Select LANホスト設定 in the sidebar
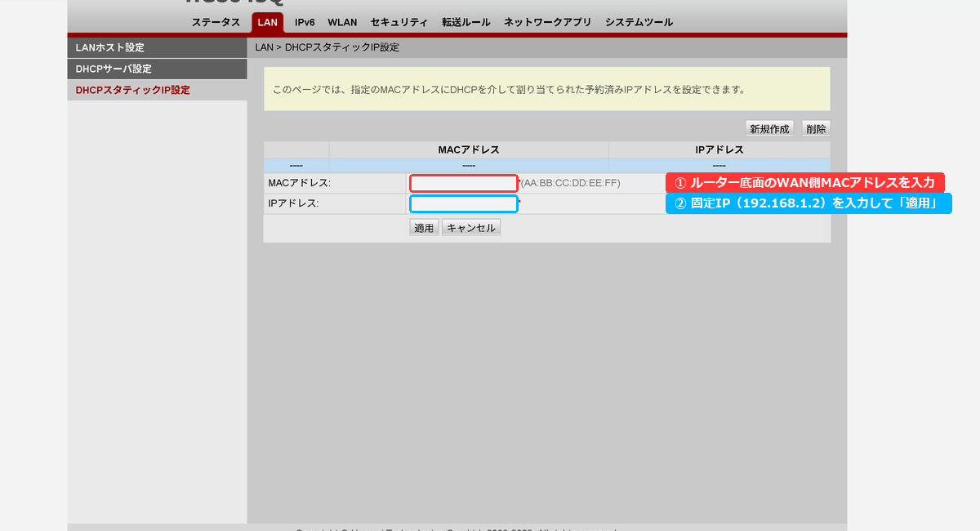980x531 pixels. click(x=157, y=47)
